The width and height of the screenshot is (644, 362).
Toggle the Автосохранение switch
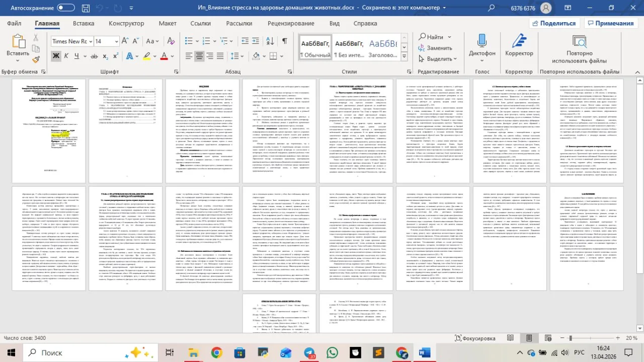66,8
